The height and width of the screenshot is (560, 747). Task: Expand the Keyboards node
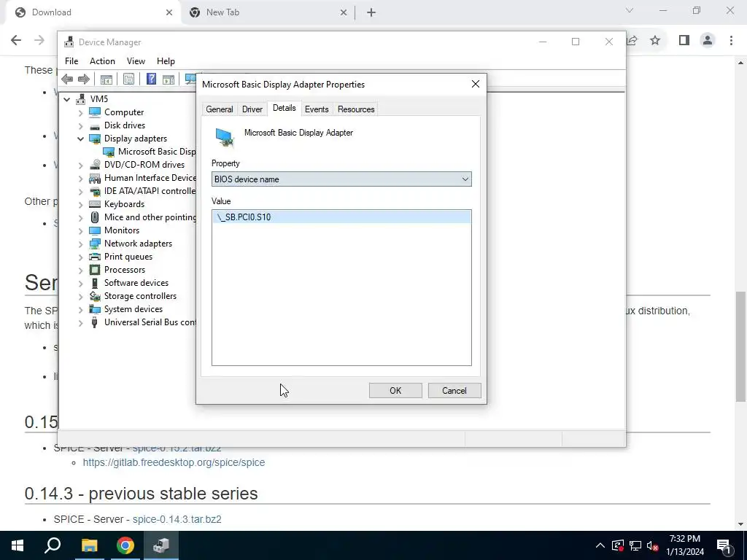pos(80,205)
